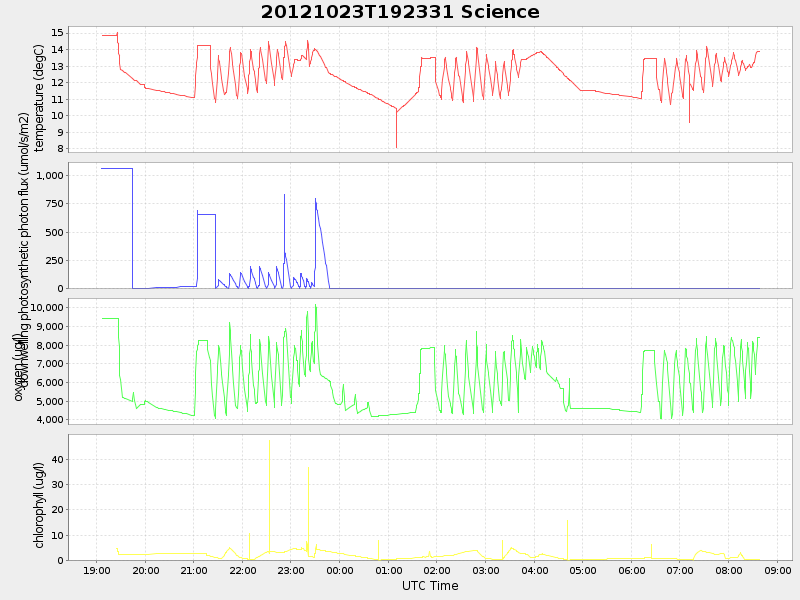This screenshot has width=800, height=600.
Task: Click the 04:00 time tick label
Action: 535,570
